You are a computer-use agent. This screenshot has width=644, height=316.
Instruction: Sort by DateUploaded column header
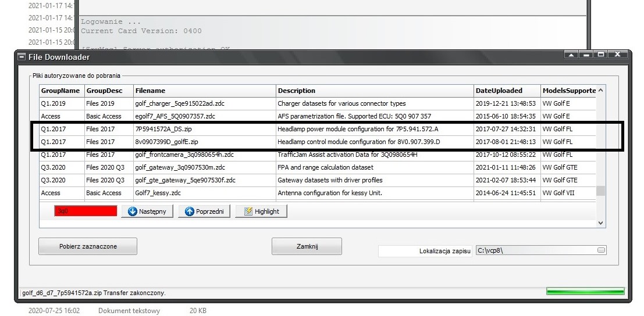point(507,91)
